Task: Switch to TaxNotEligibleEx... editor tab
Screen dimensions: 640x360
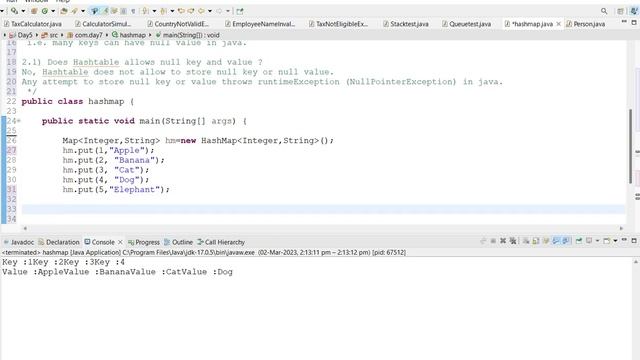Action: (338, 24)
